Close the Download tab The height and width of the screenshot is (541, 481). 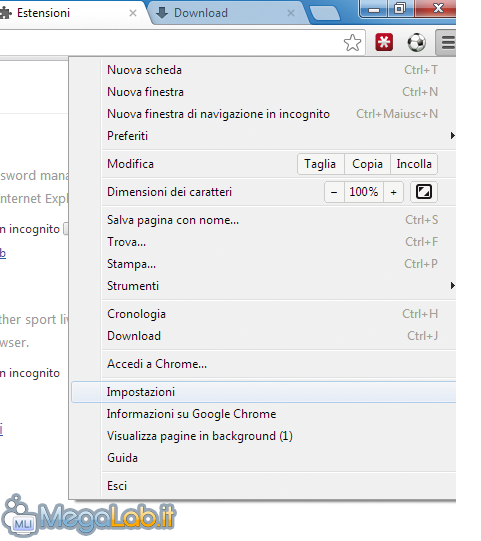click(291, 13)
